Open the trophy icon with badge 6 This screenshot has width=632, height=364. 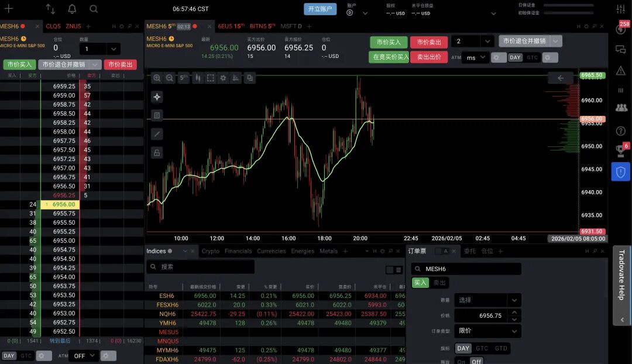(621, 150)
